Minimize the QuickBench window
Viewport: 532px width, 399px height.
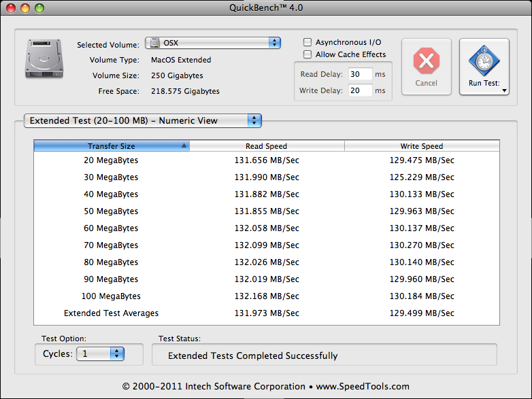[x=25, y=7]
